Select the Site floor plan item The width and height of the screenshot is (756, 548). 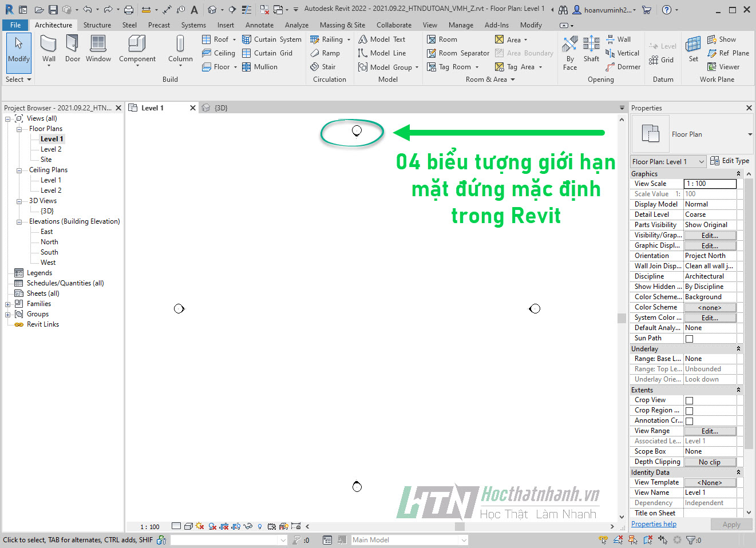pos(46,160)
